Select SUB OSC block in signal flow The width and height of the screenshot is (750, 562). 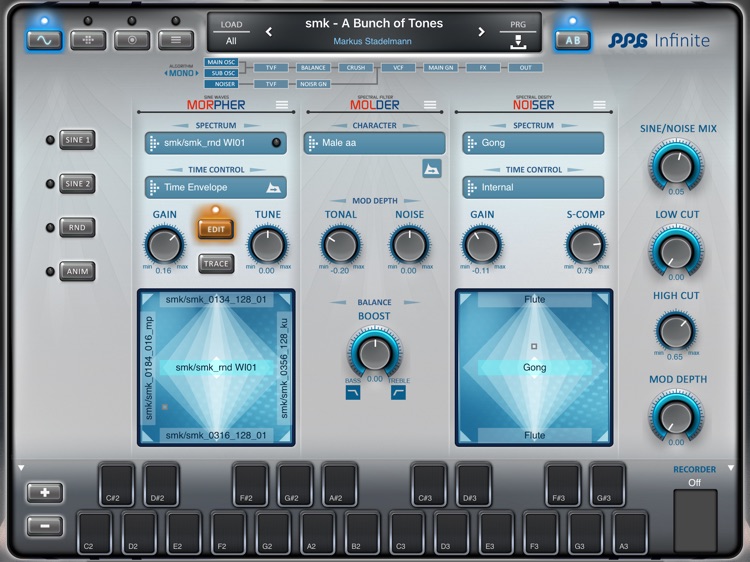click(221, 73)
